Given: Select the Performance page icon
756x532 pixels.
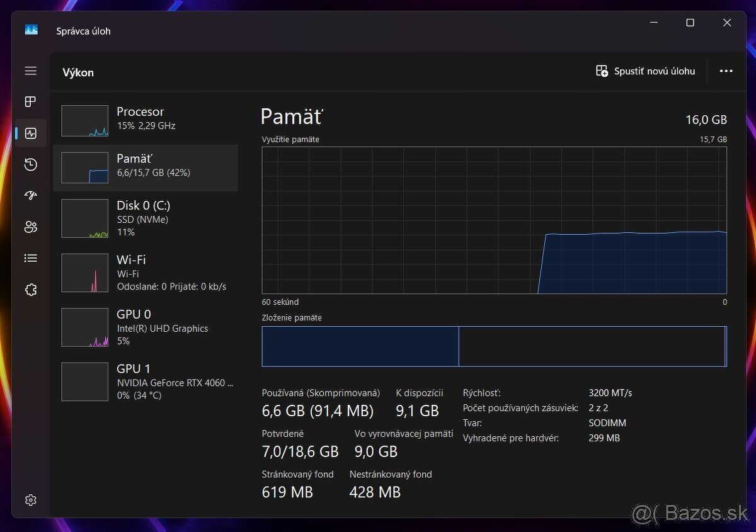Looking at the screenshot, I should click(31, 133).
